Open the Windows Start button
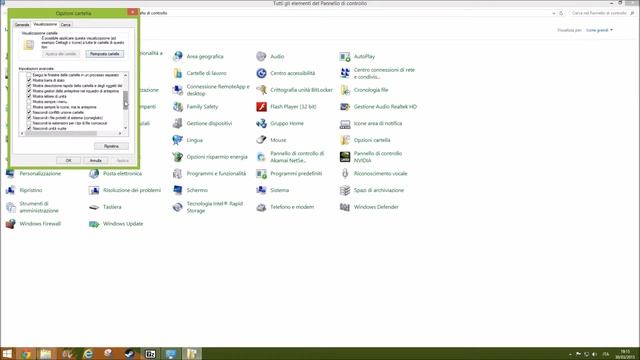Viewport: 640px width, 360px height. pyautogui.click(x=7, y=353)
